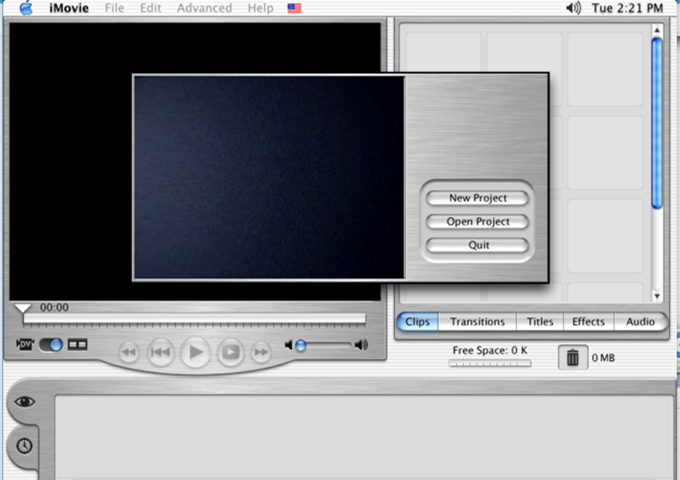This screenshot has height=480, width=680.
Task: Select the eye clip viewer tab
Action: (x=24, y=402)
